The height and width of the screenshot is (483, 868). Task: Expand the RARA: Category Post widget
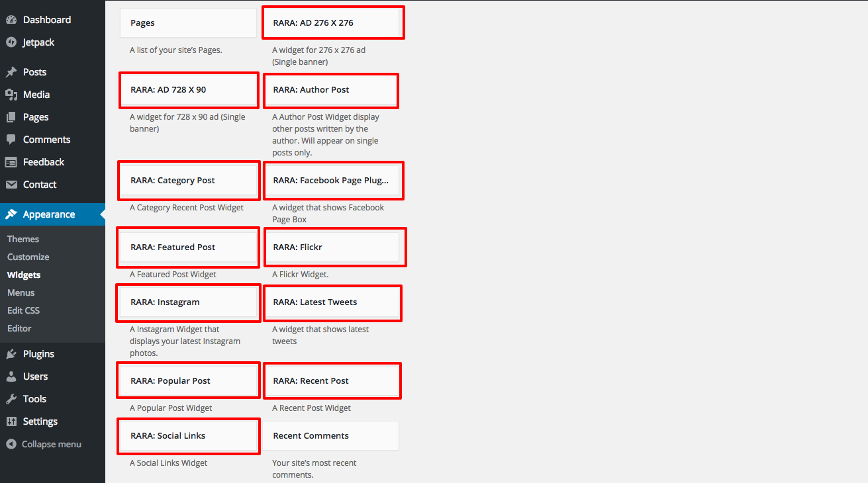click(189, 181)
